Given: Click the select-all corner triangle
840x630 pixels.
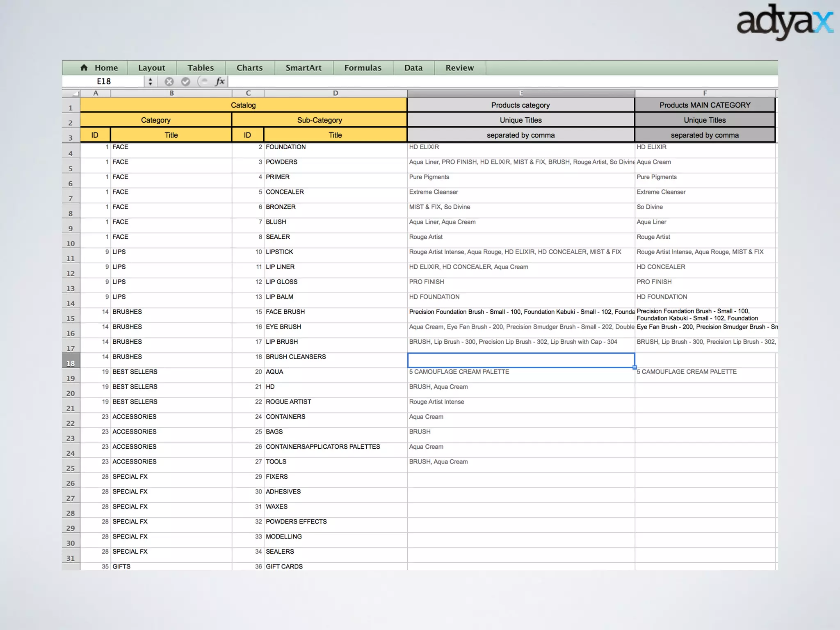Looking at the screenshot, I should click(x=75, y=94).
